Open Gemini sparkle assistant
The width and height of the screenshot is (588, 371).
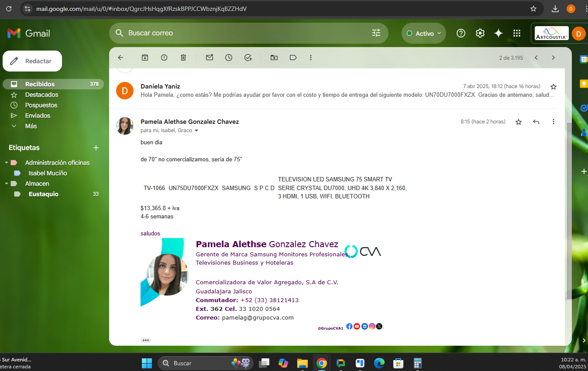tap(499, 33)
